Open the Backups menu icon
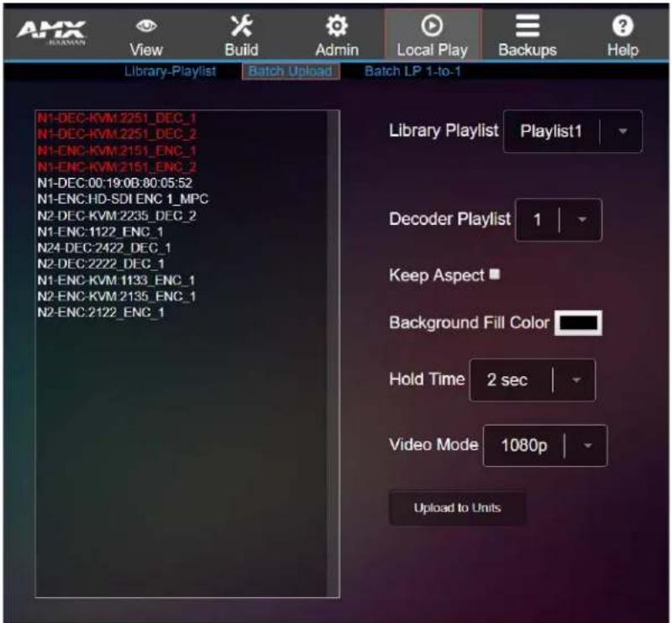This screenshot has height=623, width=672. 528,26
